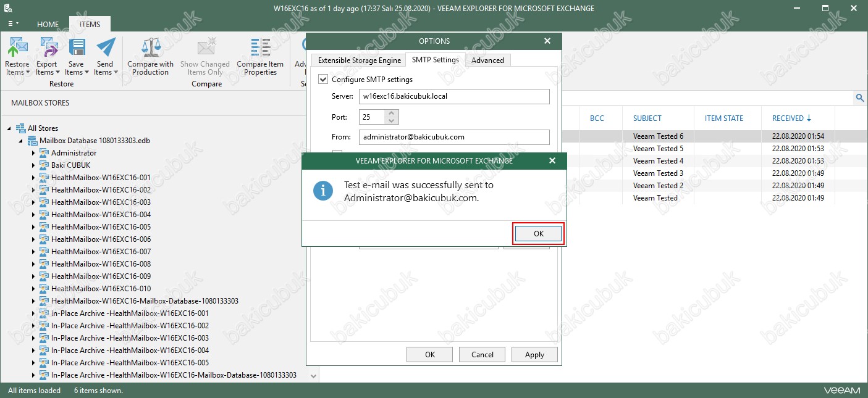Confirm the test e-mail message with OK
Image resolution: width=868 pixels, height=398 pixels.
539,234
